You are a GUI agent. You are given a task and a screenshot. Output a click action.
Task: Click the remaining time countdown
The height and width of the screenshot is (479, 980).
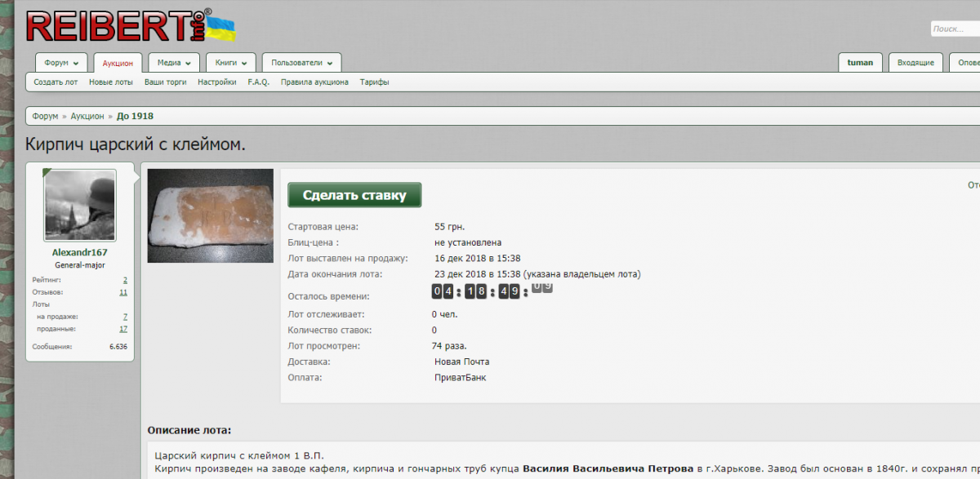coord(492,291)
